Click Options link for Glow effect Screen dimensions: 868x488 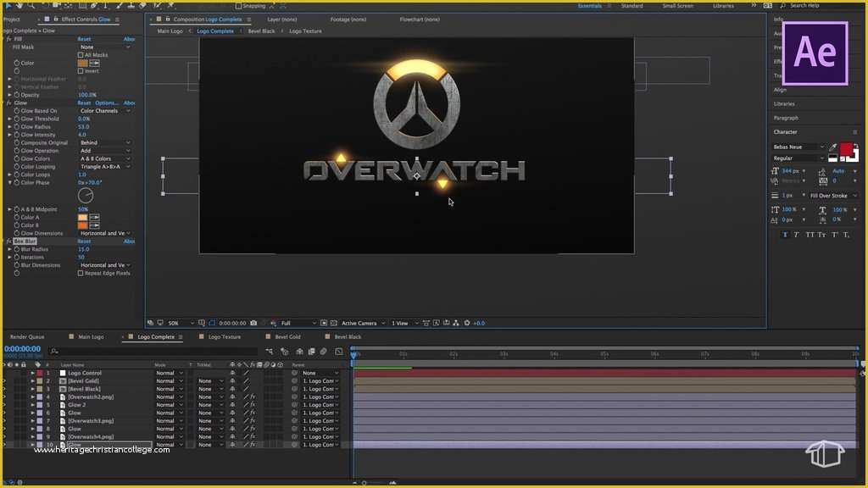[106, 103]
